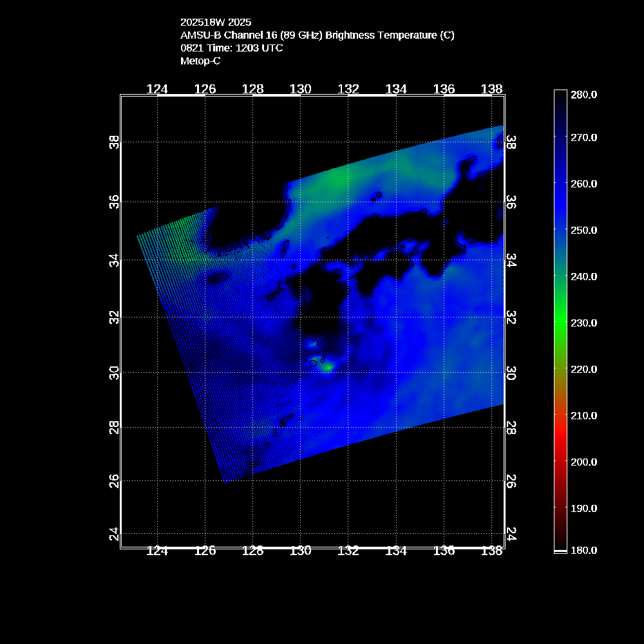Click longitude label 134 on top axis

click(396, 89)
